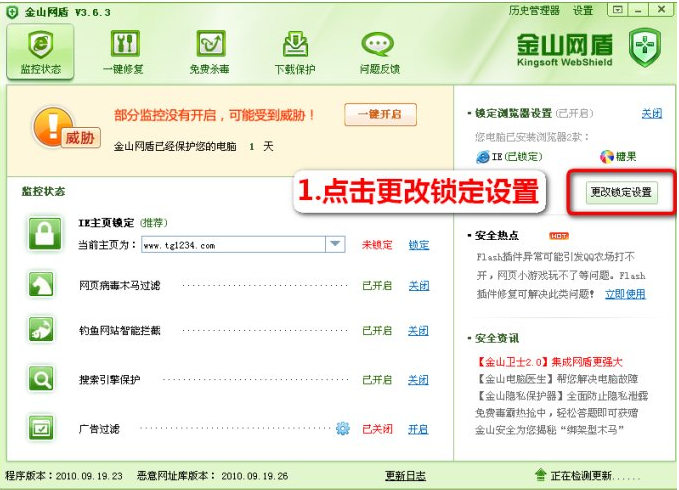Viewport: 679px width, 490px height.
Task: Click the magnifier icon for search engine protection
Action: tap(41, 379)
